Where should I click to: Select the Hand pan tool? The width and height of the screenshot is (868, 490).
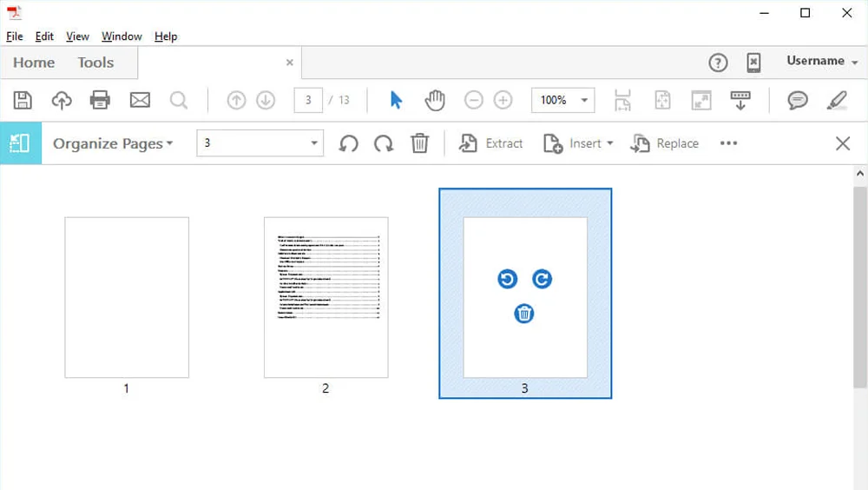pyautogui.click(x=434, y=100)
